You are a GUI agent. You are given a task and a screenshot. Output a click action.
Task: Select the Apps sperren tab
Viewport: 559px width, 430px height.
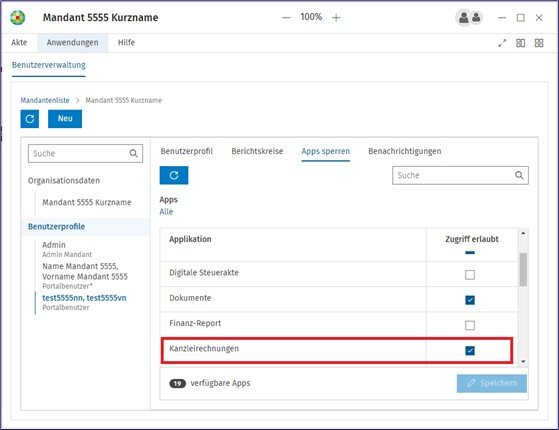pos(326,151)
